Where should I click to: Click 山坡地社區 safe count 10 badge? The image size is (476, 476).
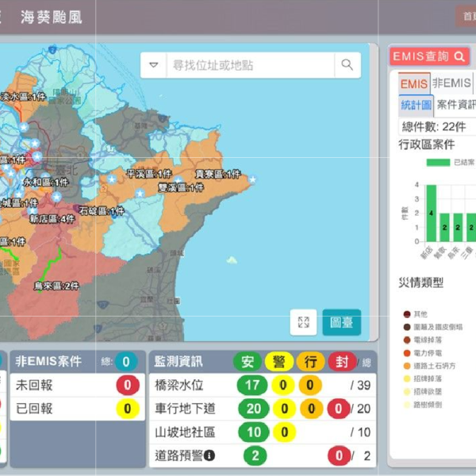coord(254,432)
